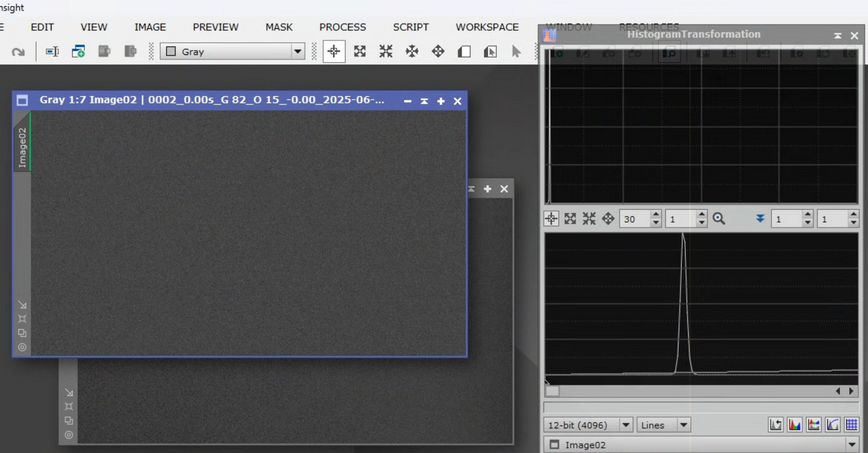Toggle the histogram grid display icon
868x453 pixels.
[x=852, y=424]
